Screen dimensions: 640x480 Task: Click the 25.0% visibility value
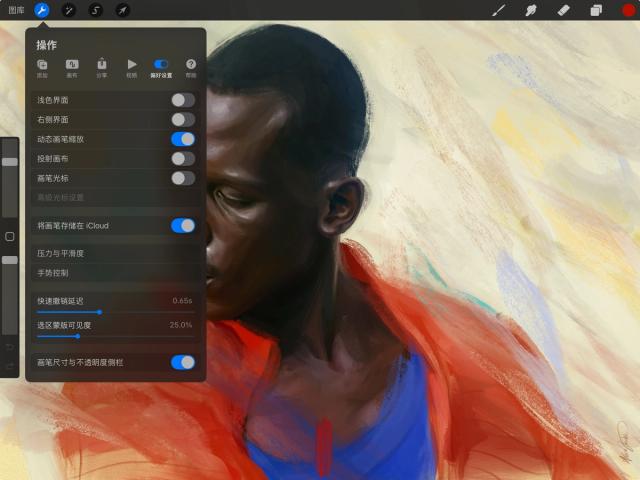[181, 325]
